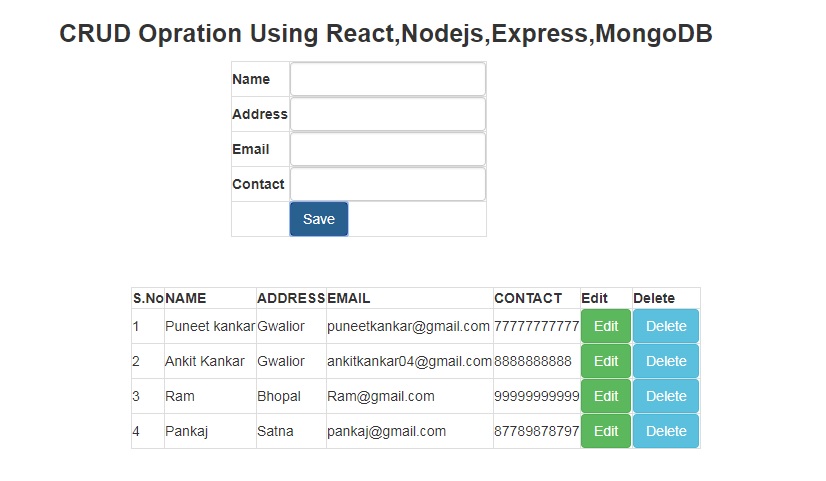Click the Name input field
Screen dimensions: 826x481
[387, 80]
